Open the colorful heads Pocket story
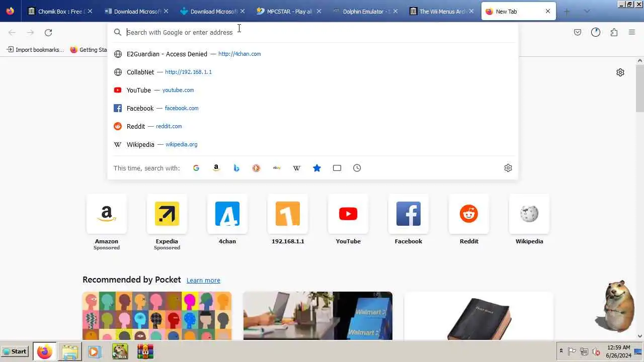Screen dimensions: 644x362 click(157, 316)
